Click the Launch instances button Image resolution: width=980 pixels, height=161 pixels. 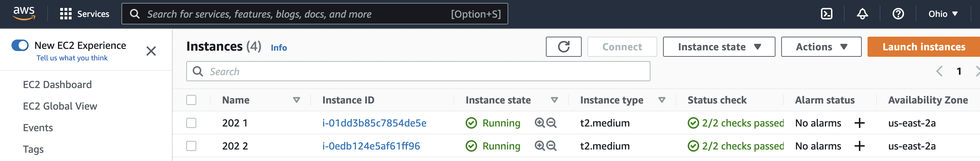pos(923,47)
